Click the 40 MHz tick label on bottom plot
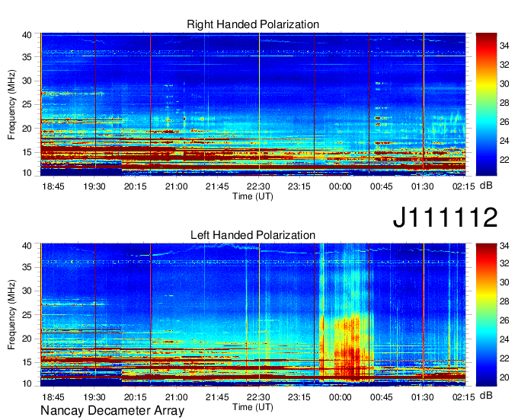The image size is (518, 420). point(27,246)
